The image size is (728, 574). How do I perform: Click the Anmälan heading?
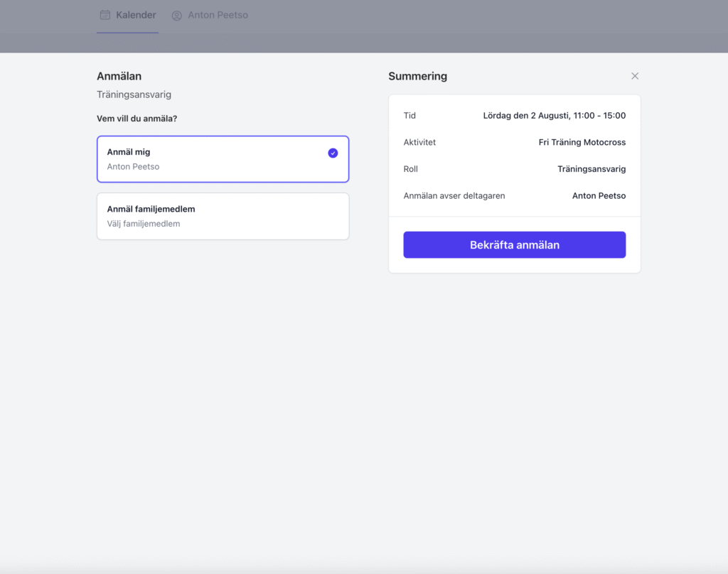click(119, 76)
